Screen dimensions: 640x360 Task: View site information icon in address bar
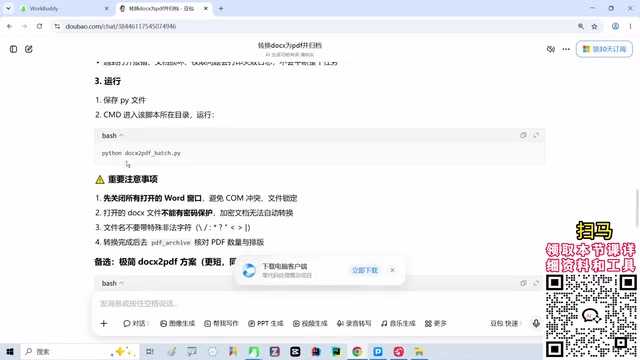(57, 26)
